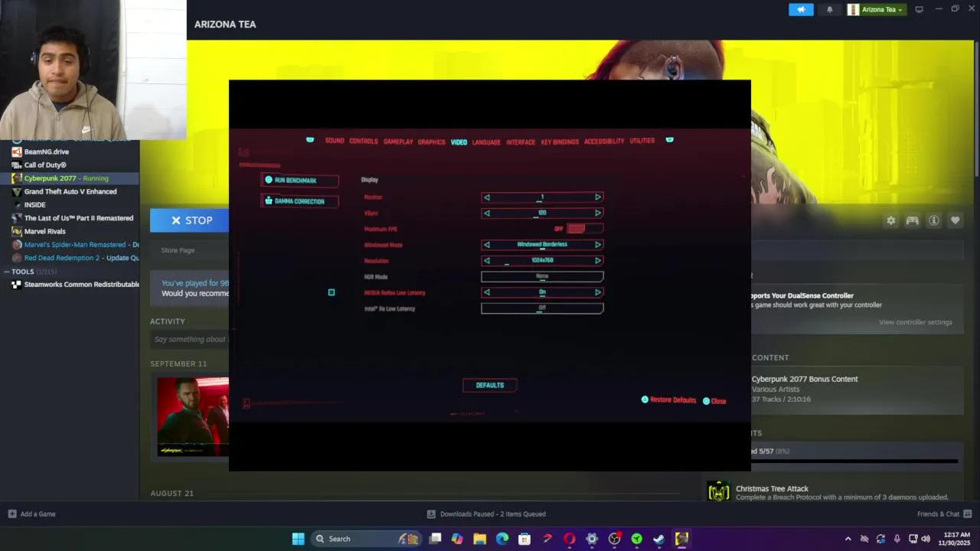
Task: Select Call of Duty in Steam library
Action: pyautogui.click(x=70, y=165)
